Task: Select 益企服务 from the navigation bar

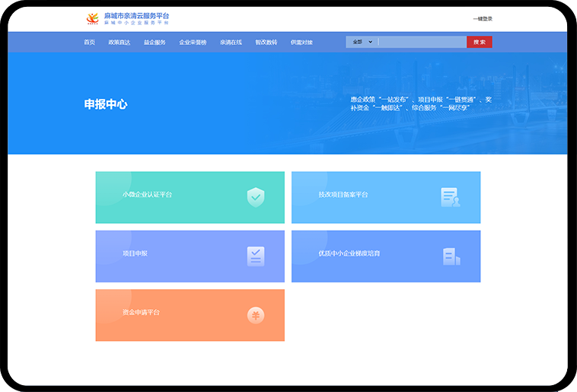Action: tap(155, 43)
